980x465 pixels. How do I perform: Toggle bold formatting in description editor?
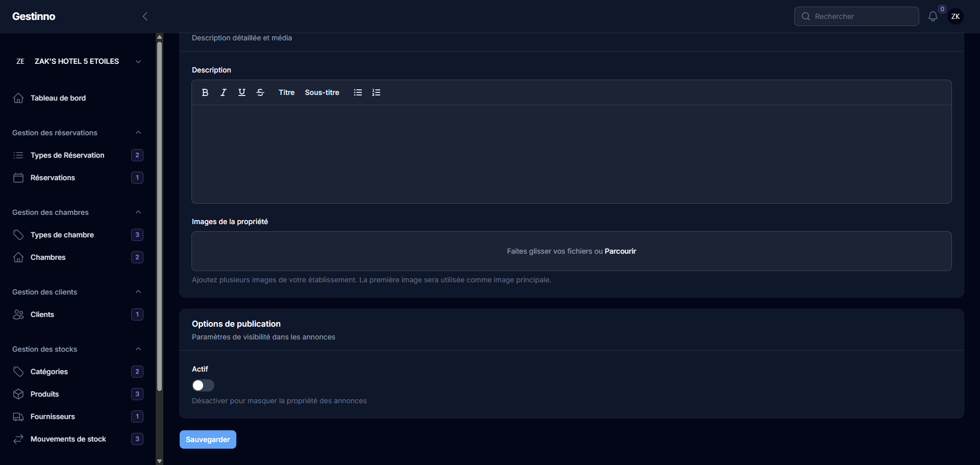coord(205,92)
